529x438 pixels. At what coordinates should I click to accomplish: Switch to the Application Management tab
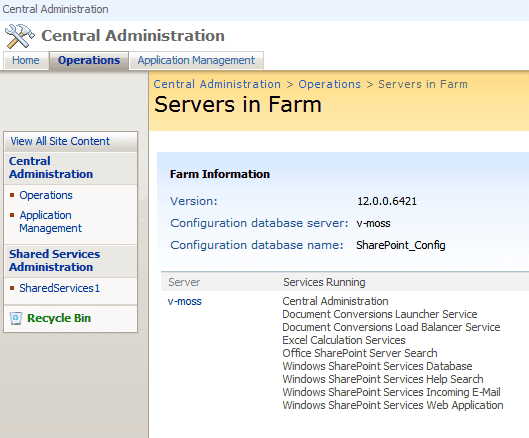(x=196, y=60)
